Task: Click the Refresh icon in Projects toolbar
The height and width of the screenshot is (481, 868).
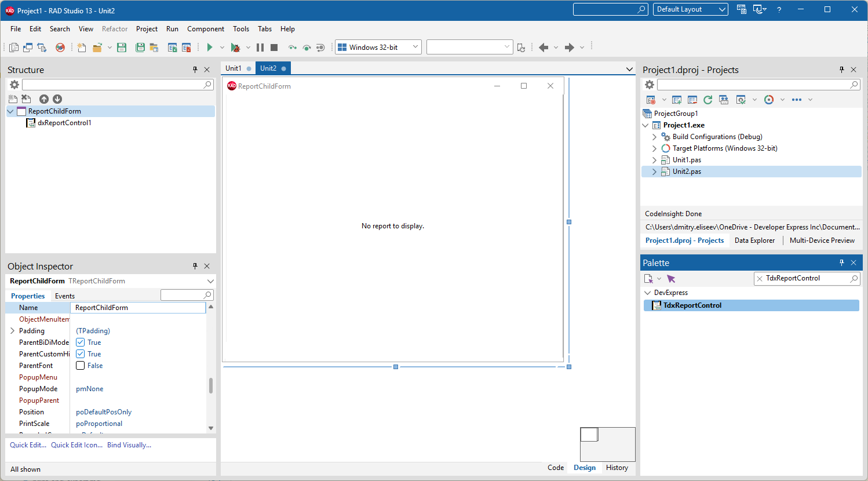Action: pyautogui.click(x=707, y=100)
